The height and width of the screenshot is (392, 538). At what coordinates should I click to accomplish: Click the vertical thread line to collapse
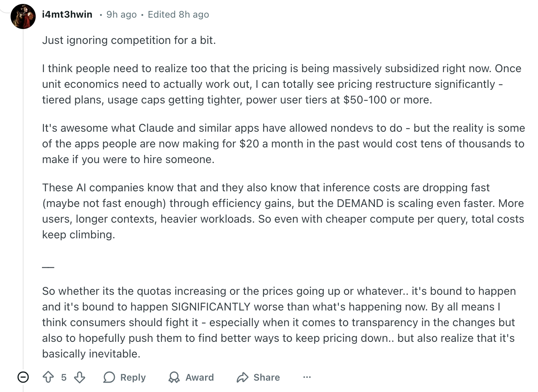23,196
